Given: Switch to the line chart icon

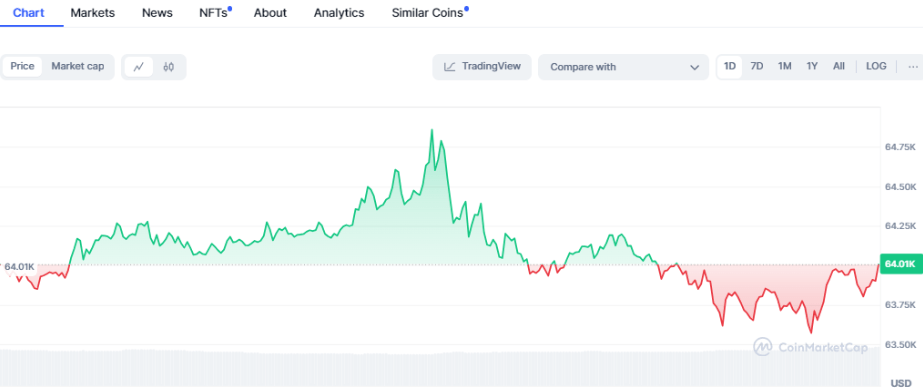Looking at the screenshot, I should (139, 67).
